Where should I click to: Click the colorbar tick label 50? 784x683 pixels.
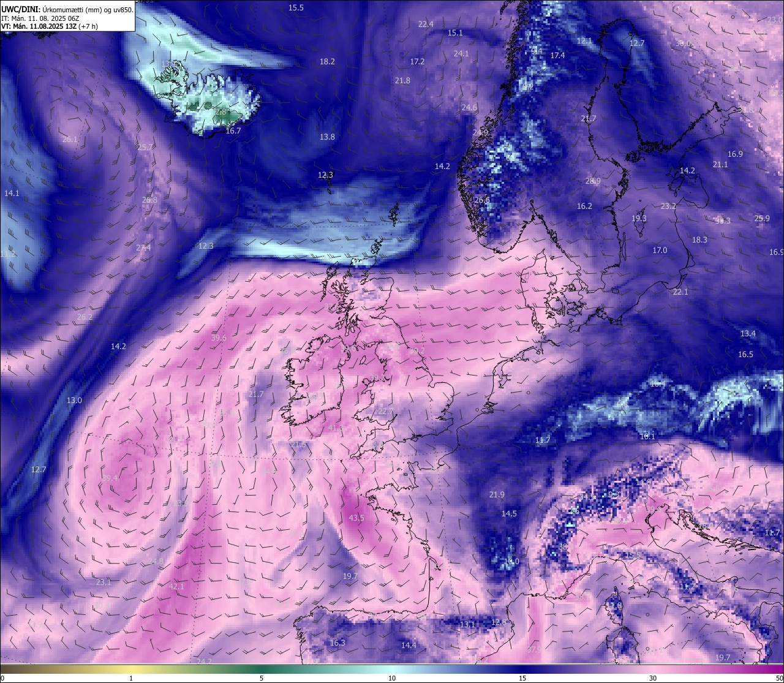click(778, 678)
